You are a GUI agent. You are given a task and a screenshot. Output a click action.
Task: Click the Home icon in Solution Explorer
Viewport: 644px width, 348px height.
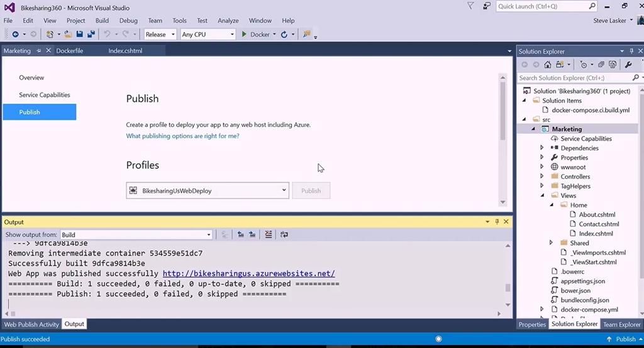click(x=548, y=65)
